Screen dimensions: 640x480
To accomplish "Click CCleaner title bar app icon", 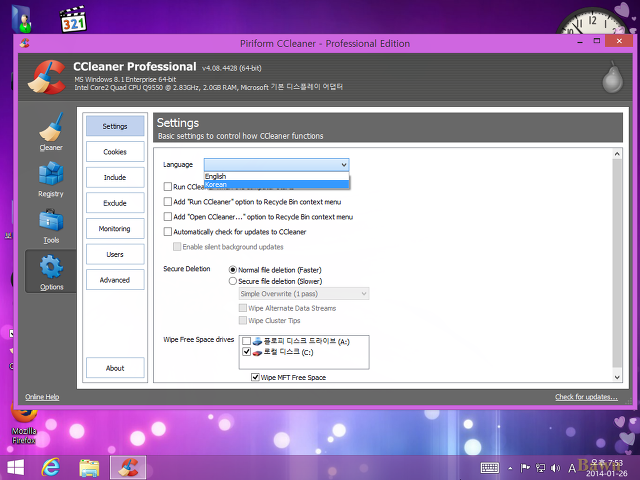I will [24, 43].
